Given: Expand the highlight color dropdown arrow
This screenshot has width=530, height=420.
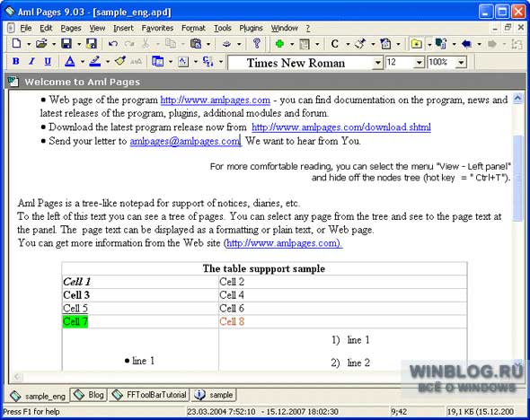Looking at the screenshot, I should [108, 62].
